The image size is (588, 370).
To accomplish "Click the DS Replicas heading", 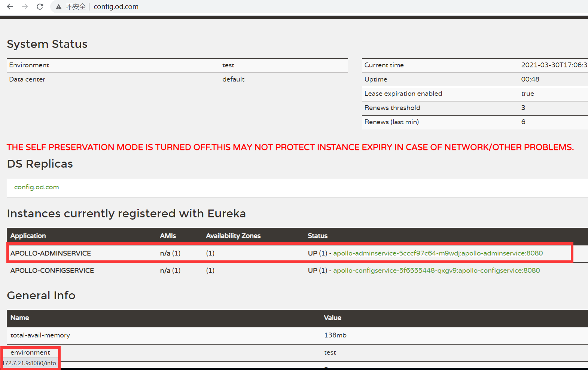I will (x=40, y=164).
